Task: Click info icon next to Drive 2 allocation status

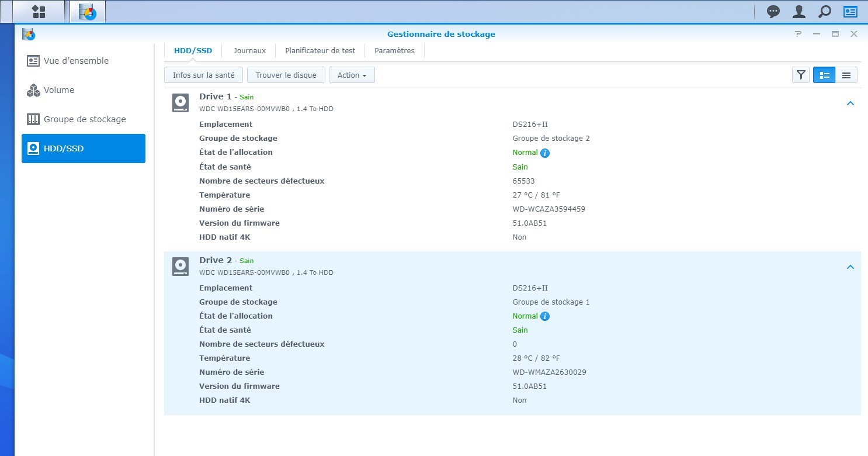Action: [x=545, y=316]
